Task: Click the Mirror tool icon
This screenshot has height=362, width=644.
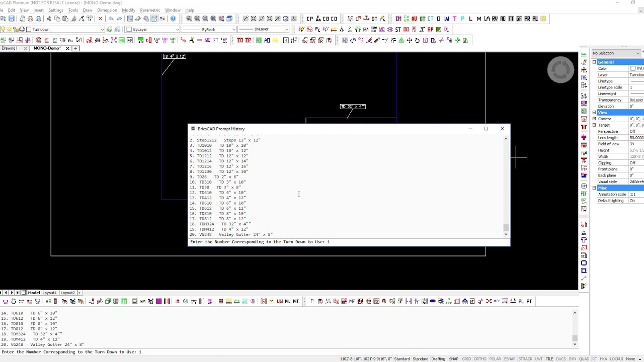Action: [x=401, y=40]
